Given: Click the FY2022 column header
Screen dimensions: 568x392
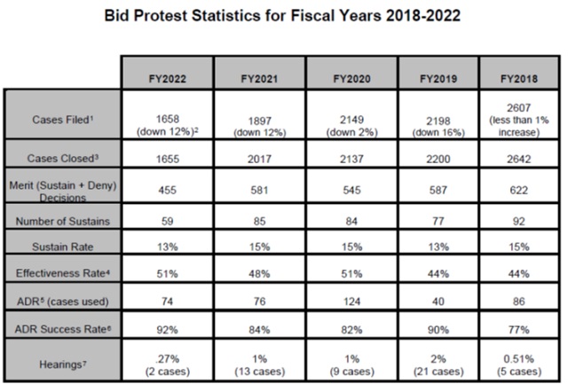Looking at the screenshot, I should [169, 79].
